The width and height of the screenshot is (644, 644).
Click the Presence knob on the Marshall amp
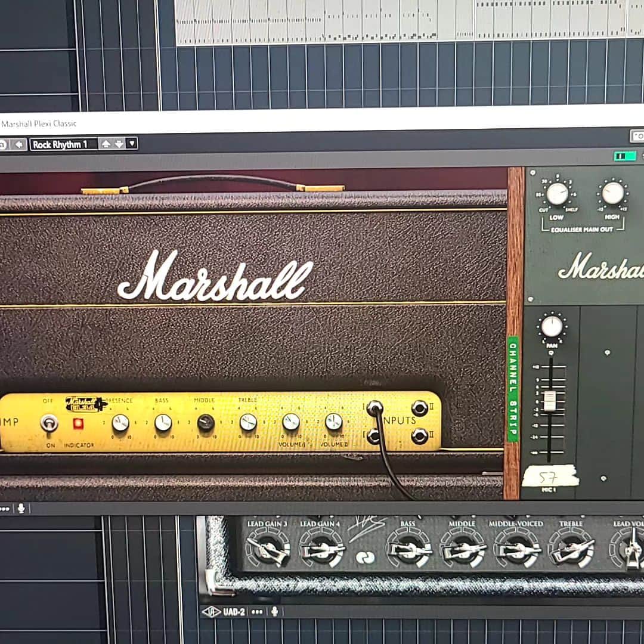coord(120,423)
